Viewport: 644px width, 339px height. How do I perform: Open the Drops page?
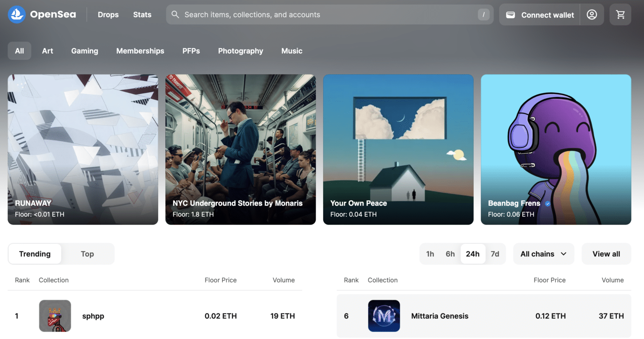pos(108,14)
